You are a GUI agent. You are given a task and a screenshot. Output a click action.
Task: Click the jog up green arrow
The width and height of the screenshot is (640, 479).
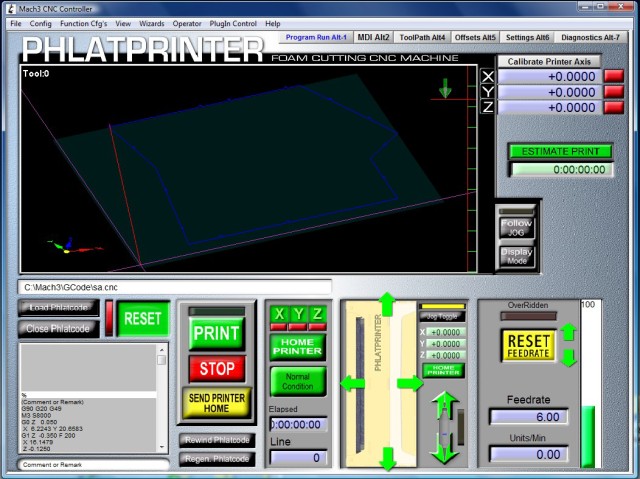point(388,304)
